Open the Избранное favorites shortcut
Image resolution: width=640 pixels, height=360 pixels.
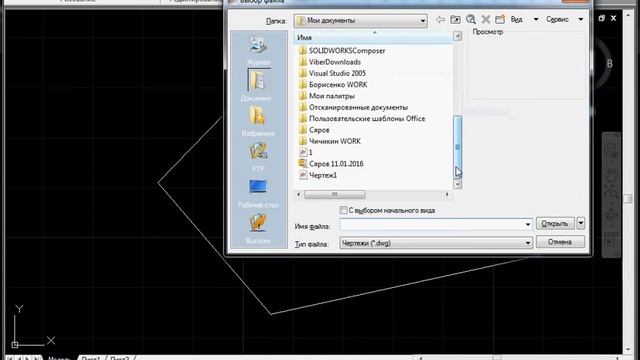click(258, 121)
